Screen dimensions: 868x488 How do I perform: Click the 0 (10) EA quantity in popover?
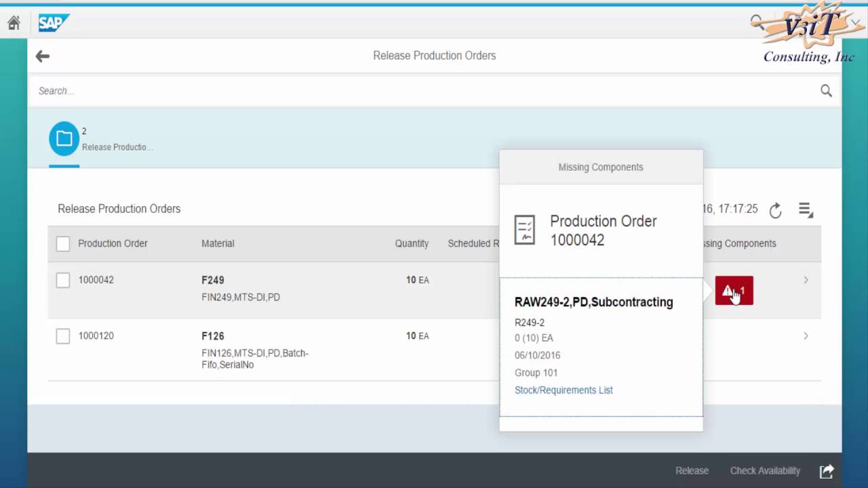point(534,338)
